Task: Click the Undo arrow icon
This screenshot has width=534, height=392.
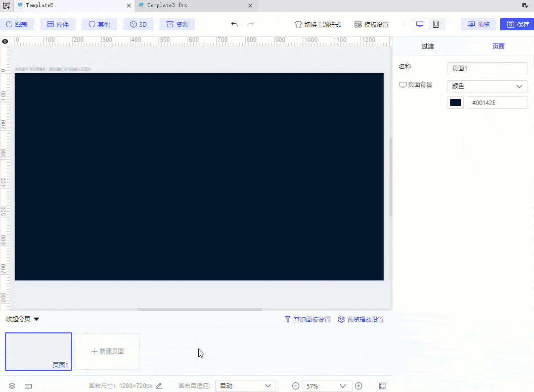Action: 233,24
